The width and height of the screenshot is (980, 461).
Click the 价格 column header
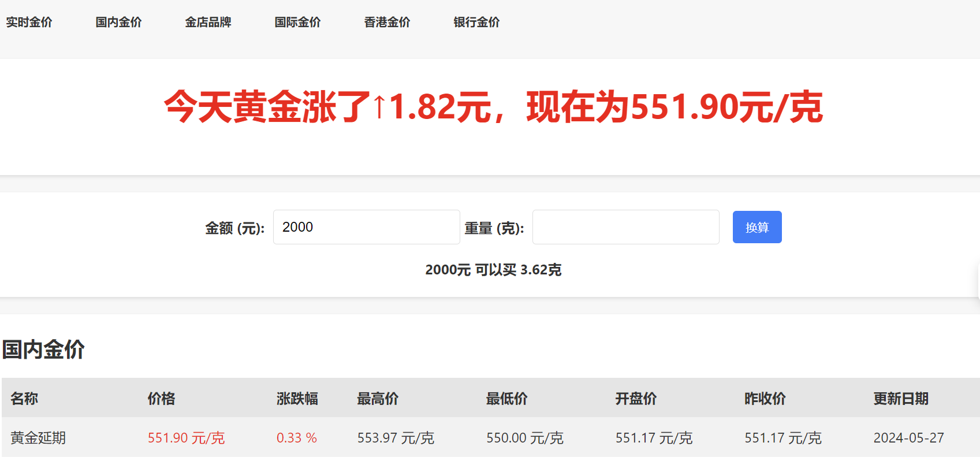(x=161, y=399)
